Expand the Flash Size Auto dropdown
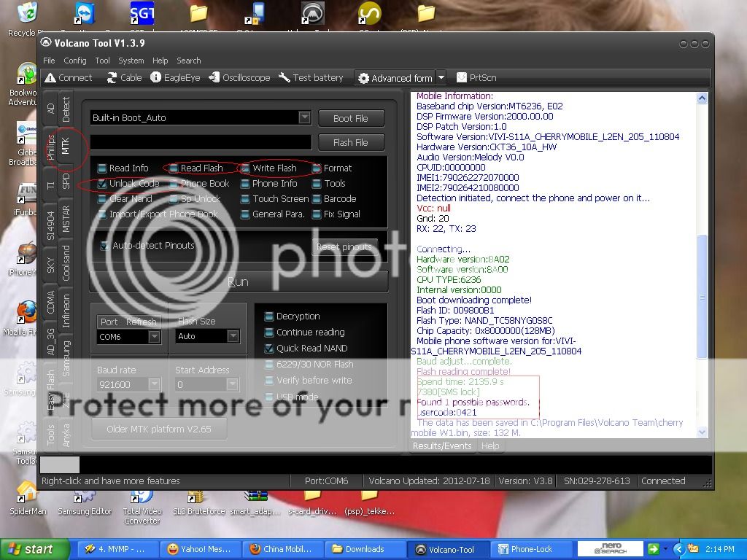 pyautogui.click(x=233, y=337)
